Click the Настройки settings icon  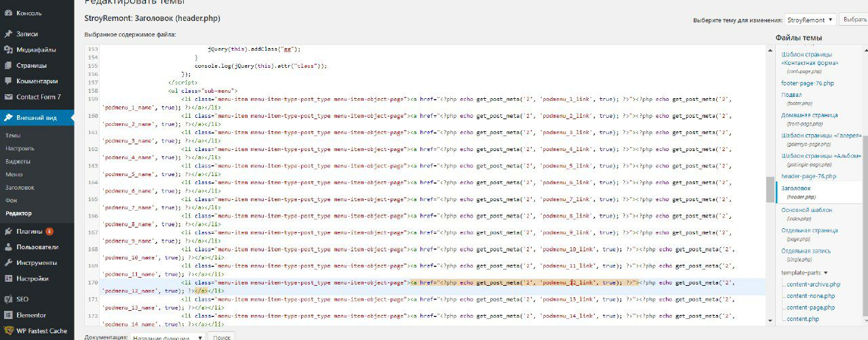7,278
